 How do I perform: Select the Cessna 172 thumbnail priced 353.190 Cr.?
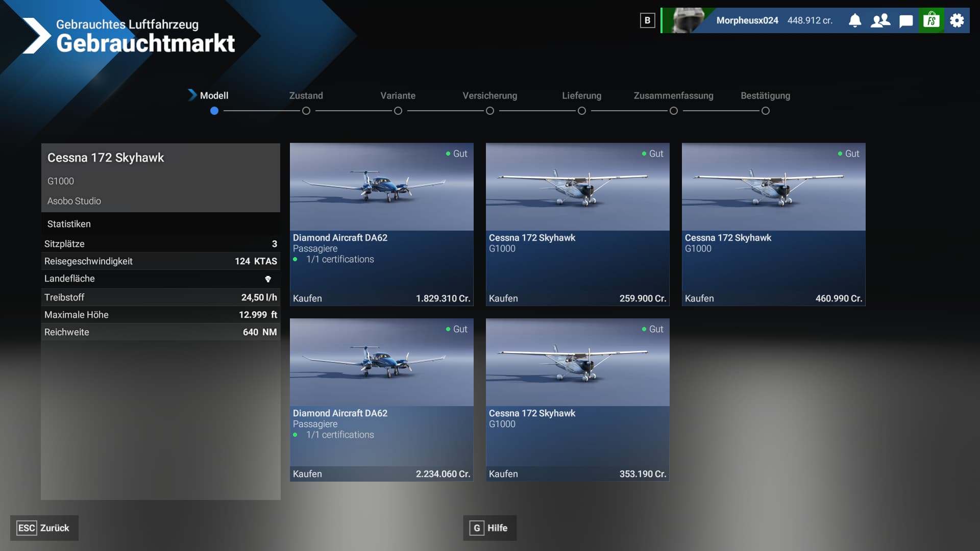[x=577, y=362]
